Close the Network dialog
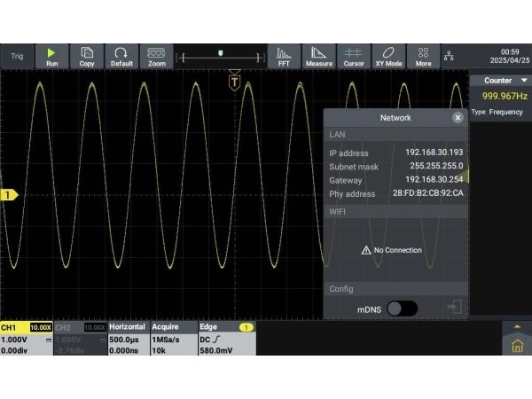The width and height of the screenshot is (532, 399). pos(458,118)
